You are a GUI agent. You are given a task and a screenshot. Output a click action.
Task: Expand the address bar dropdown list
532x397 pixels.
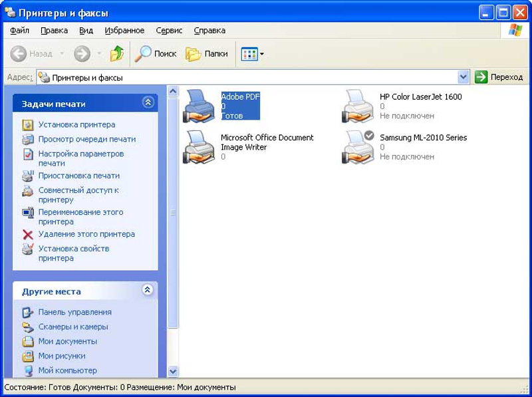[x=463, y=77]
